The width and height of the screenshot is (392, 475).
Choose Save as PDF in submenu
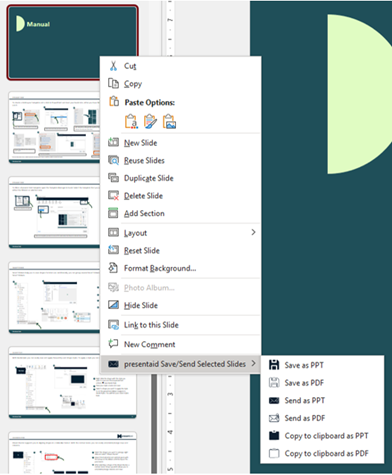[322, 383]
